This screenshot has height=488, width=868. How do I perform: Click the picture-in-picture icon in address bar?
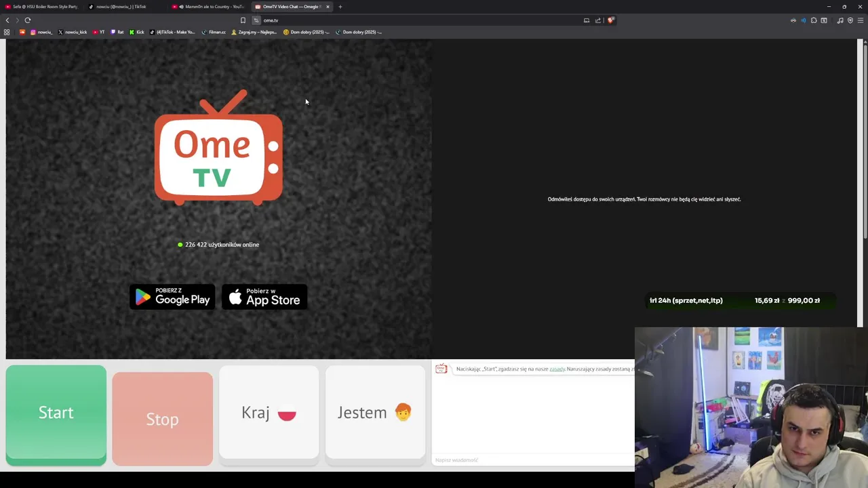click(587, 20)
